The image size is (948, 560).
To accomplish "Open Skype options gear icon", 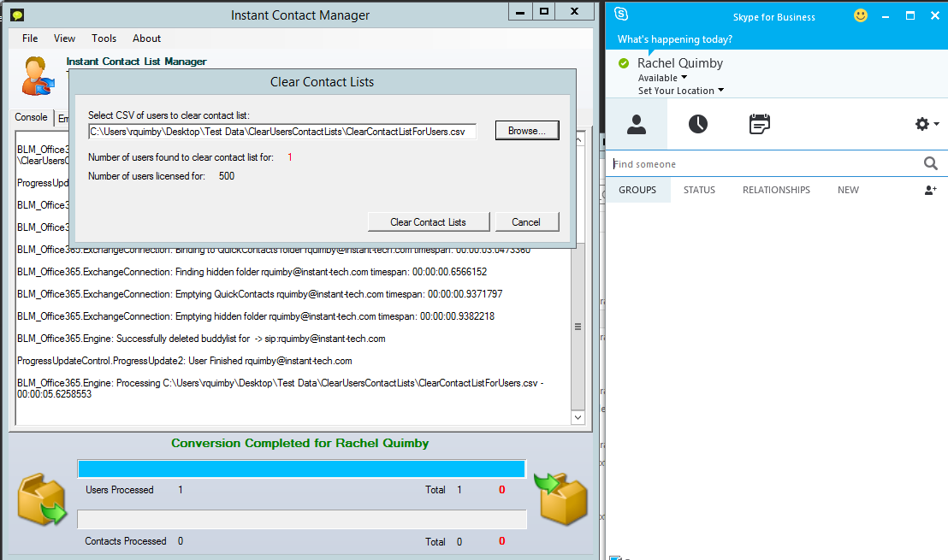I will point(922,124).
